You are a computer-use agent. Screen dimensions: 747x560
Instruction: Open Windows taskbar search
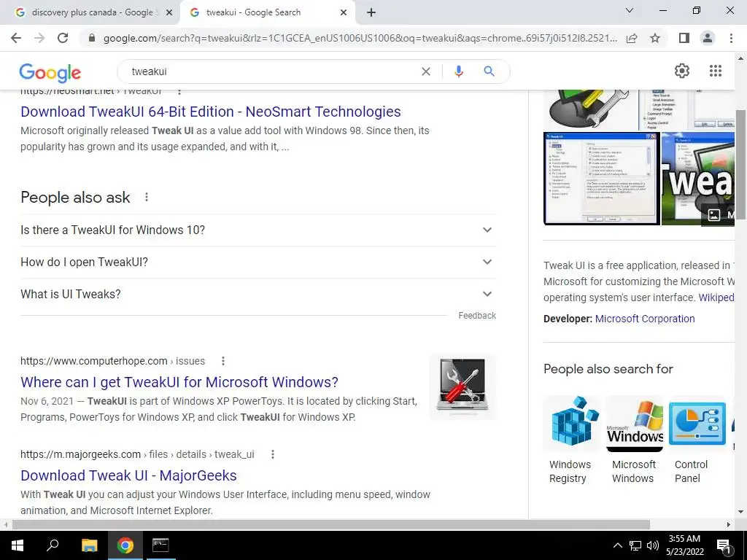pyautogui.click(x=53, y=545)
